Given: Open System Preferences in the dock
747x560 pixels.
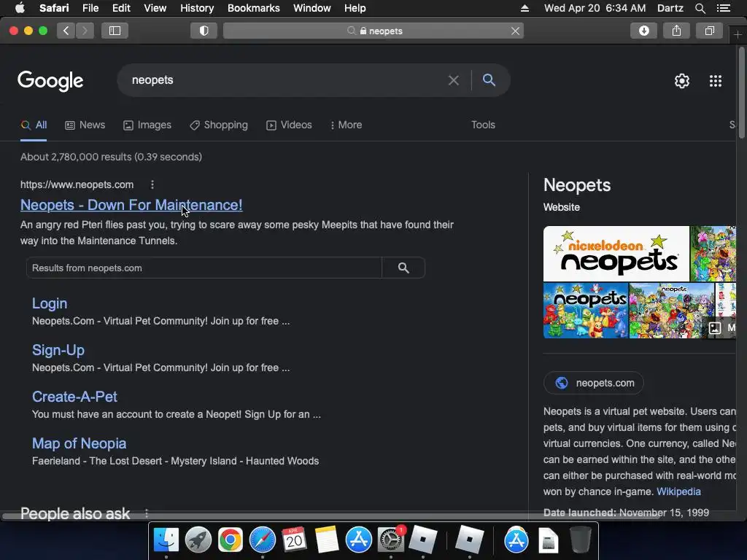Looking at the screenshot, I should 391,540.
